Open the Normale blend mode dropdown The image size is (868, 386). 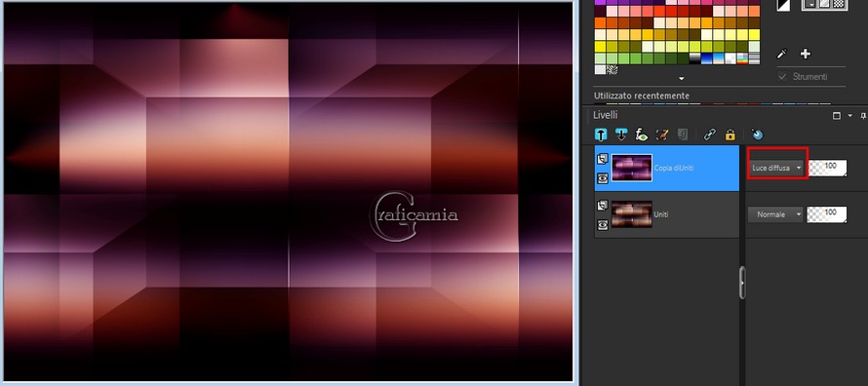(x=775, y=214)
